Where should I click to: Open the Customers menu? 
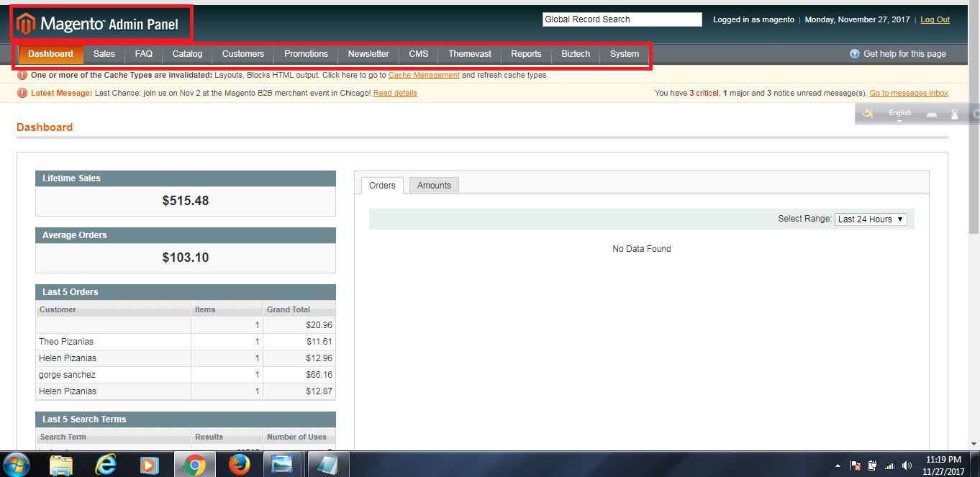(243, 54)
